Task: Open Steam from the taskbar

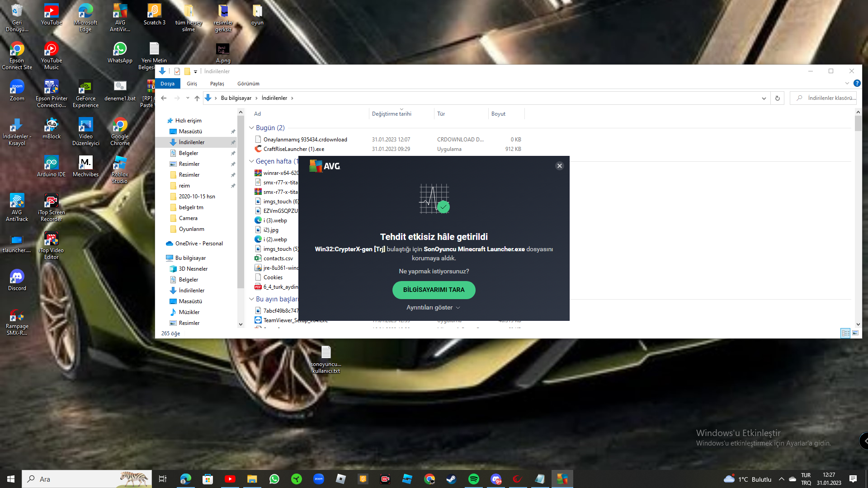Action: point(451,479)
